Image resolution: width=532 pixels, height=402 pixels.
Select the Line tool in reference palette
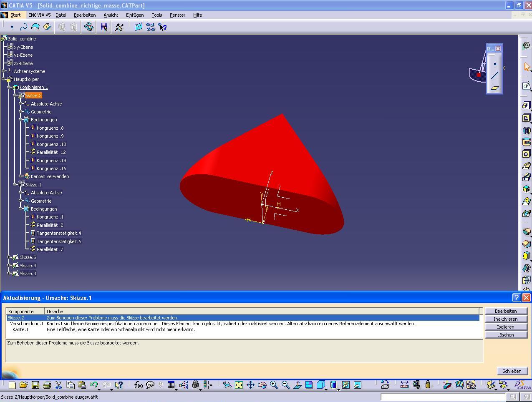(494, 75)
